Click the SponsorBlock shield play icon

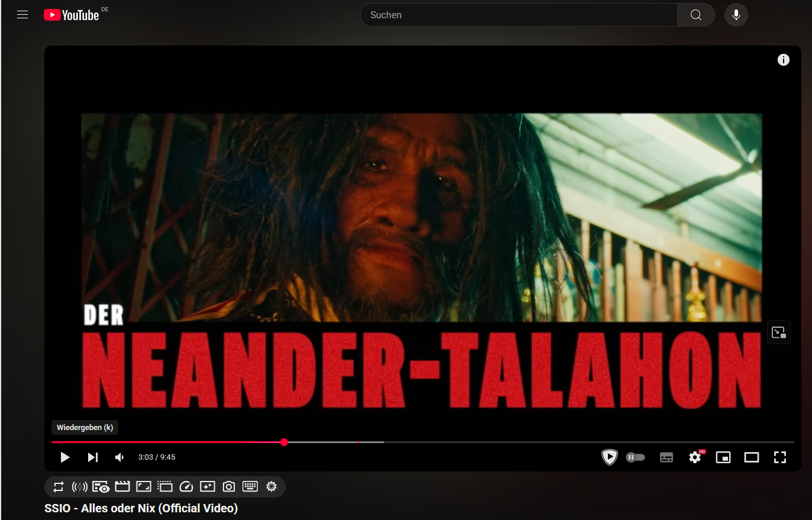610,457
